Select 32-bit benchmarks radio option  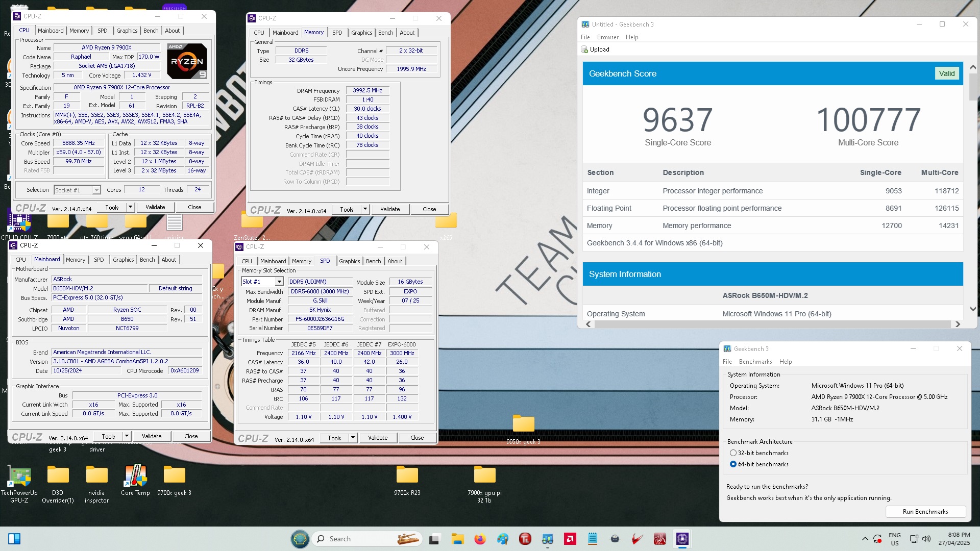(x=733, y=453)
